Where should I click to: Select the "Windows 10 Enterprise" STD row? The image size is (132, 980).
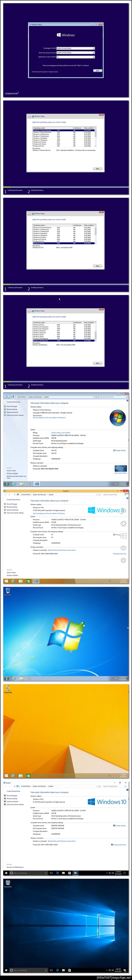pos(63,339)
